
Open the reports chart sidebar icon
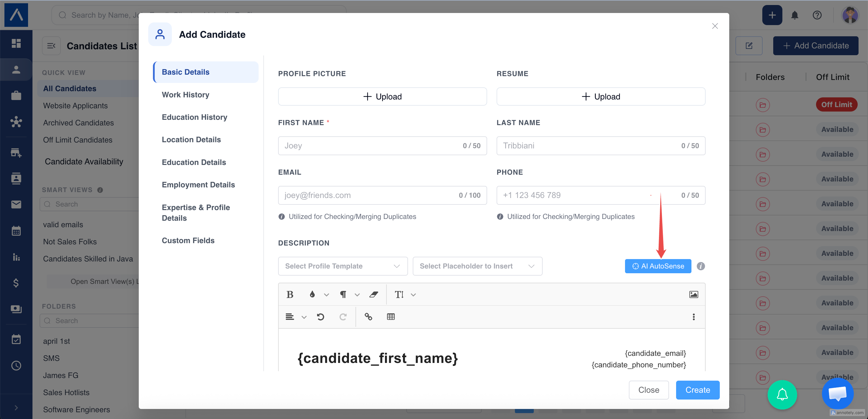[x=16, y=257]
